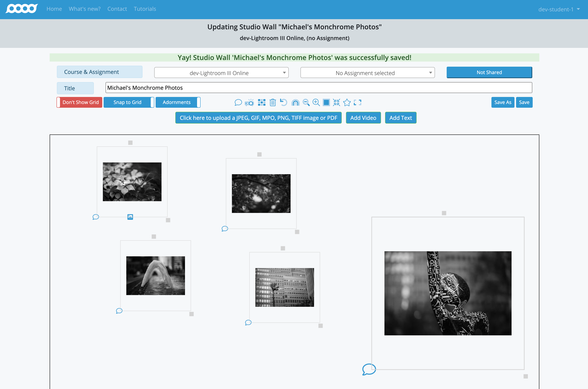Click the Save button
Screen dimensions: 588x389
524,102
